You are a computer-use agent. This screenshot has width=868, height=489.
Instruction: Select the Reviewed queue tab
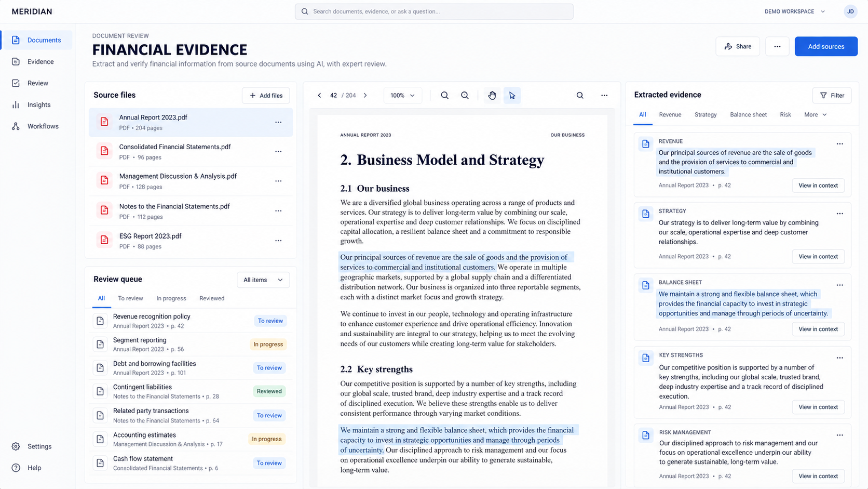tap(212, 298)
